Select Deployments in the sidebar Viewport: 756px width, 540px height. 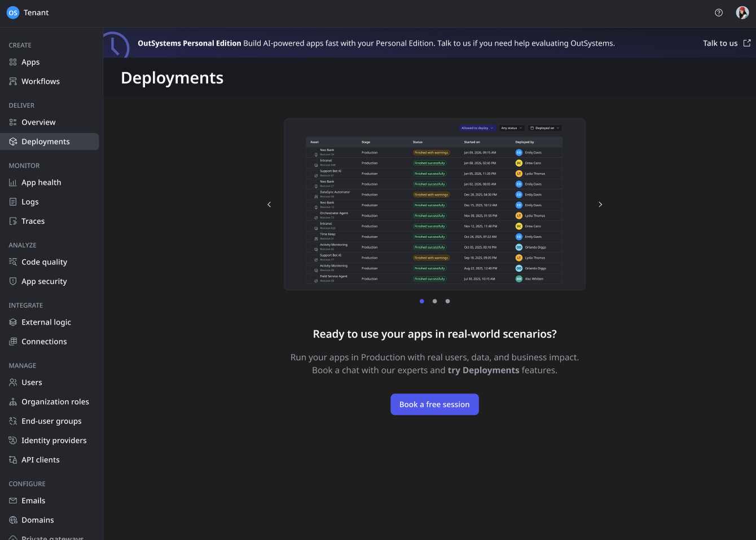click(x=50, y=141)
